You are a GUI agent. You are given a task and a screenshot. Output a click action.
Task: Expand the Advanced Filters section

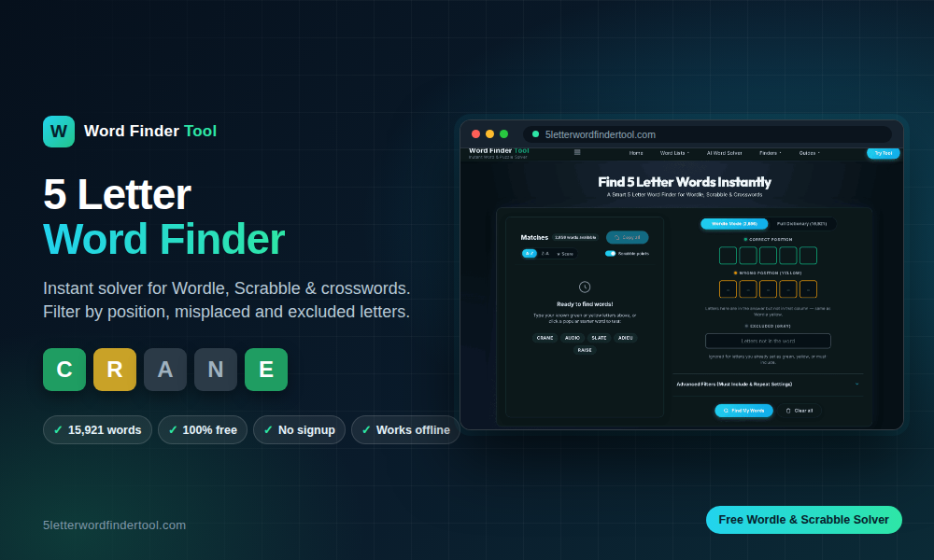click(x=768, y=385)
